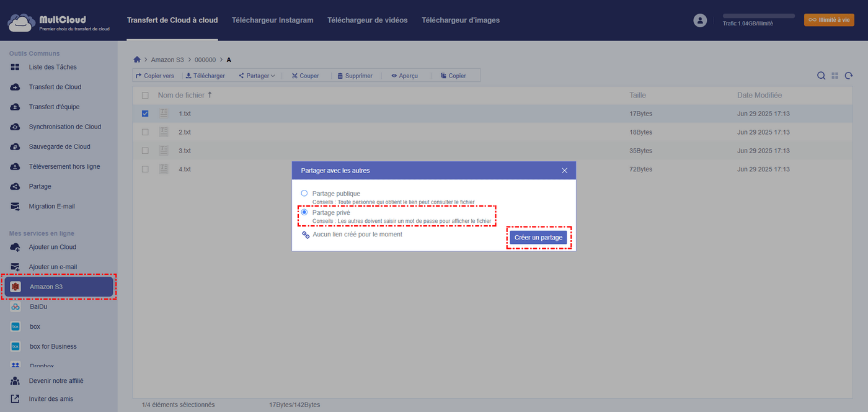Click the Taille column header
This screenshot has height=412, width=868.
[638, 95]
